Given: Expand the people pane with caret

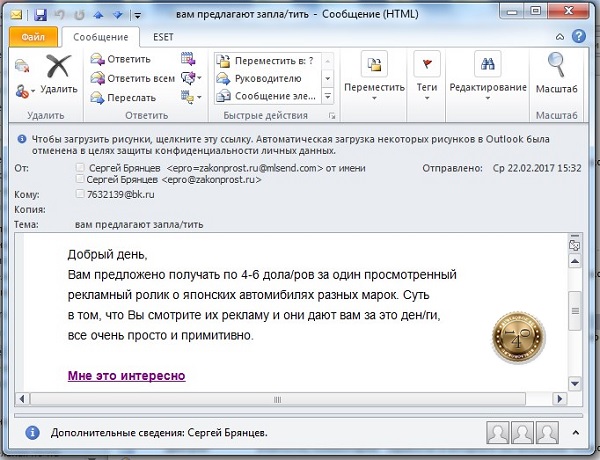Looking at the screenshot, I should (576, 433).
